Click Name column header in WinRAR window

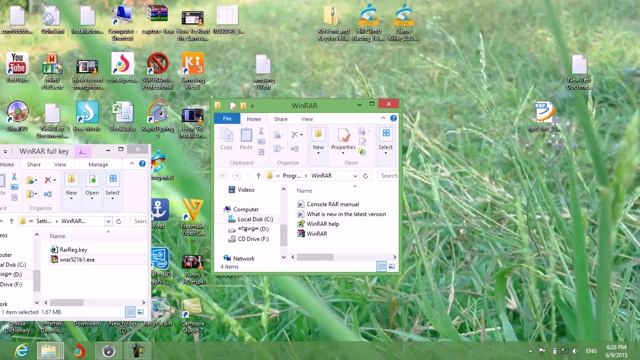click(304, 191)
